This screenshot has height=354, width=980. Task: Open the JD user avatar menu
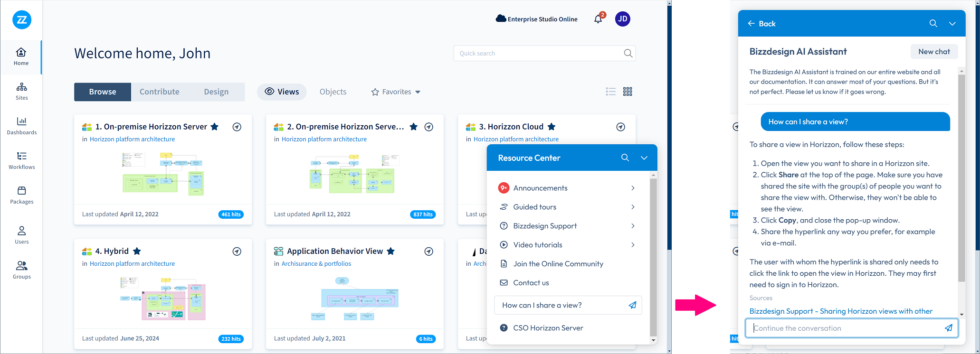click(x=622, y=19)
